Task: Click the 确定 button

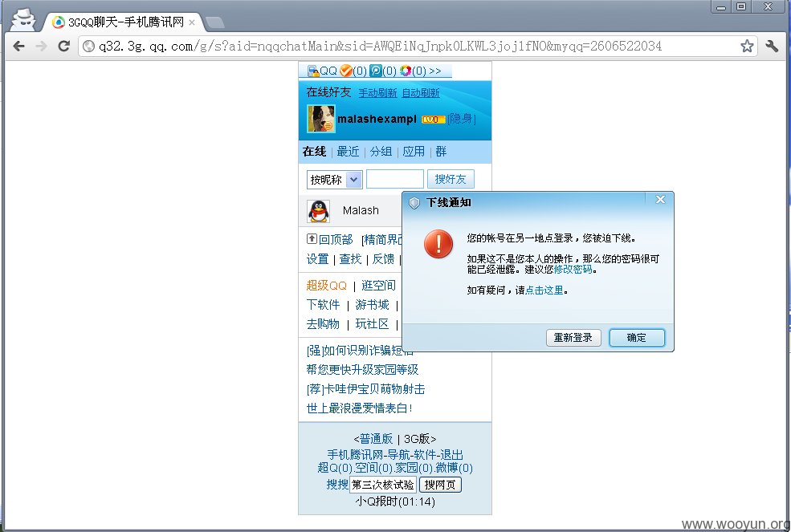Action: pyautogui.click(x=637, y=338)
